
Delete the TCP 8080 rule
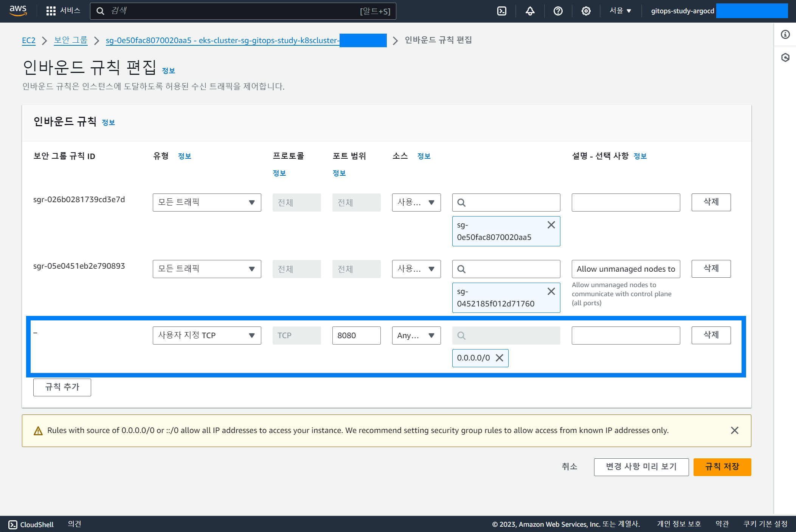click(x=711, y=335)
